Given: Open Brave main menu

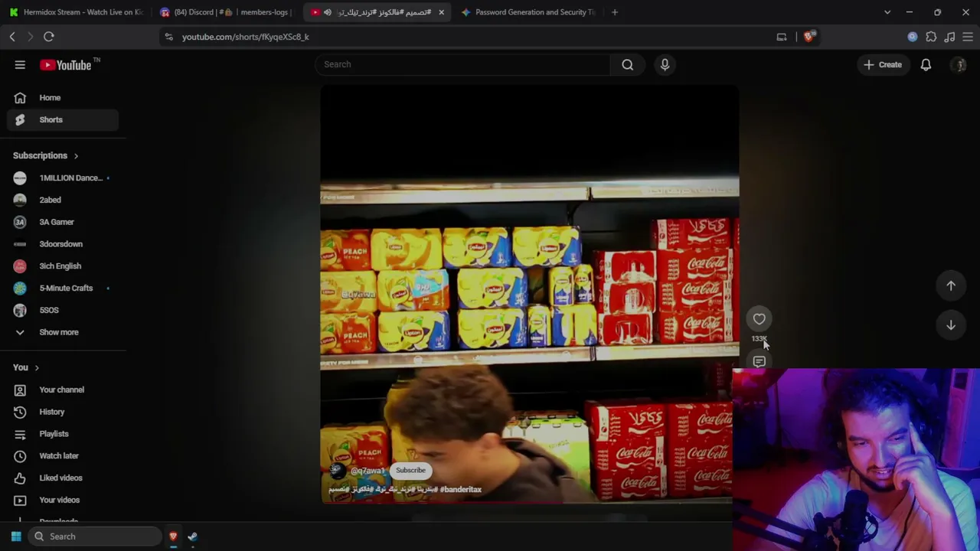Looking at the screenshot, I should [969, 37].
